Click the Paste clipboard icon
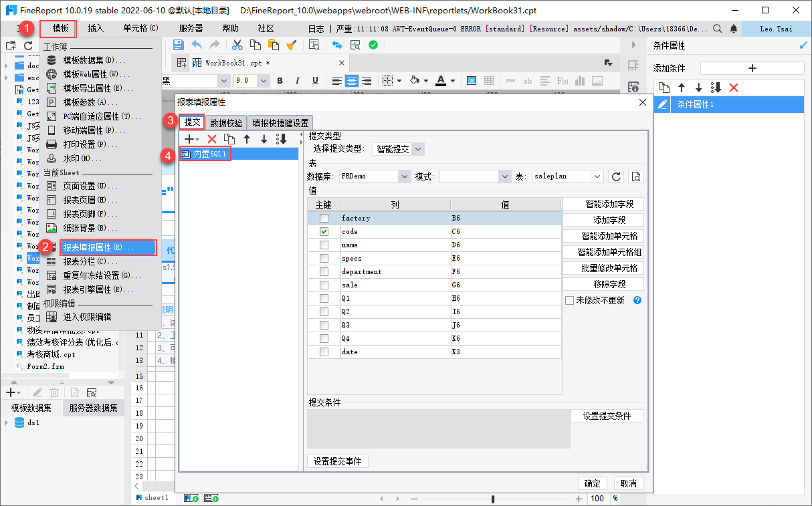Screen dimensions: 812x506 [273, 45]
